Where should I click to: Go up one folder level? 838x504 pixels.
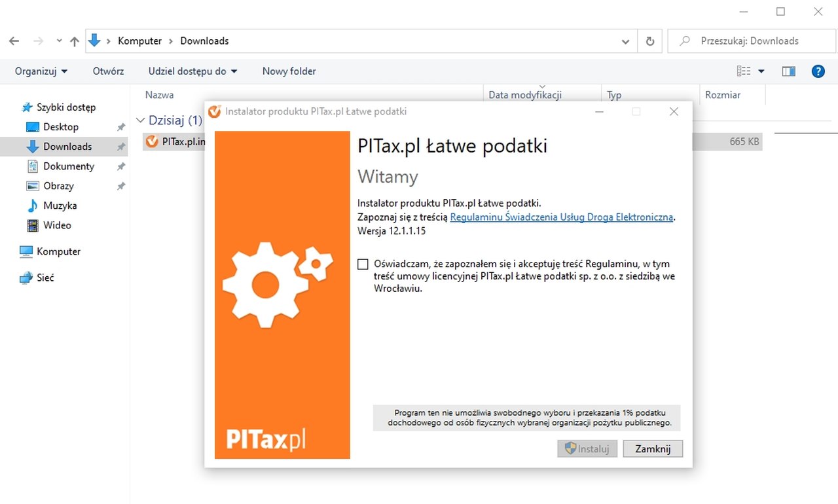(74, 41)
